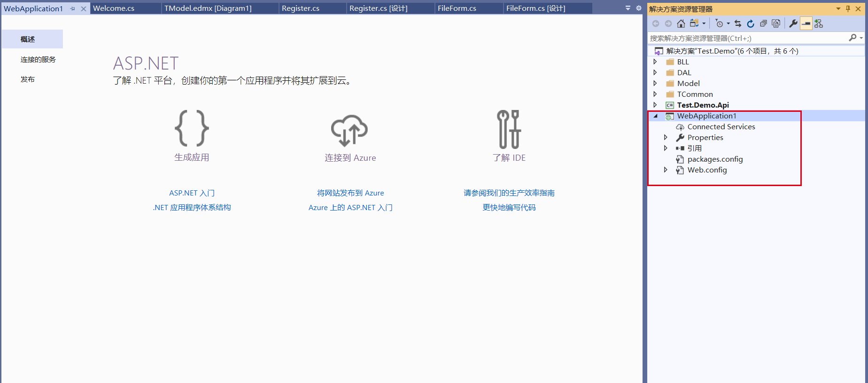Click the forward arrow in Solution Explorer
Viewport: 868px width, 383px height.
point(668,23)
